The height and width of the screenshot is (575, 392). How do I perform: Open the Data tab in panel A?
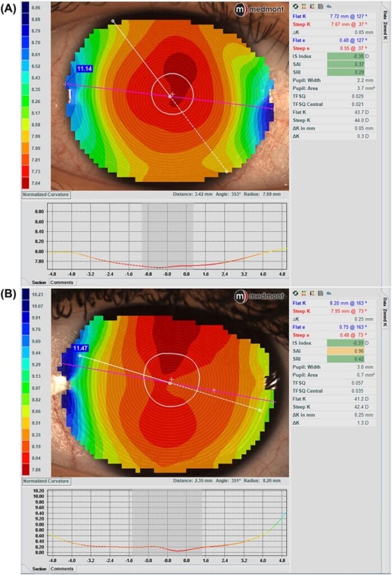point(385,15)
